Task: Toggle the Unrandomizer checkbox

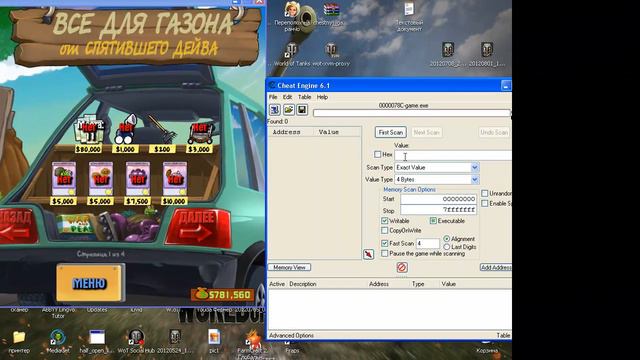Action: point(484,193)
